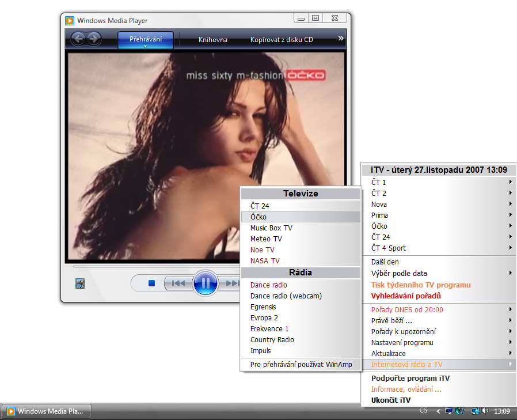Click the seek bar above playback controls
517x420 pixels.
(156, 266)
